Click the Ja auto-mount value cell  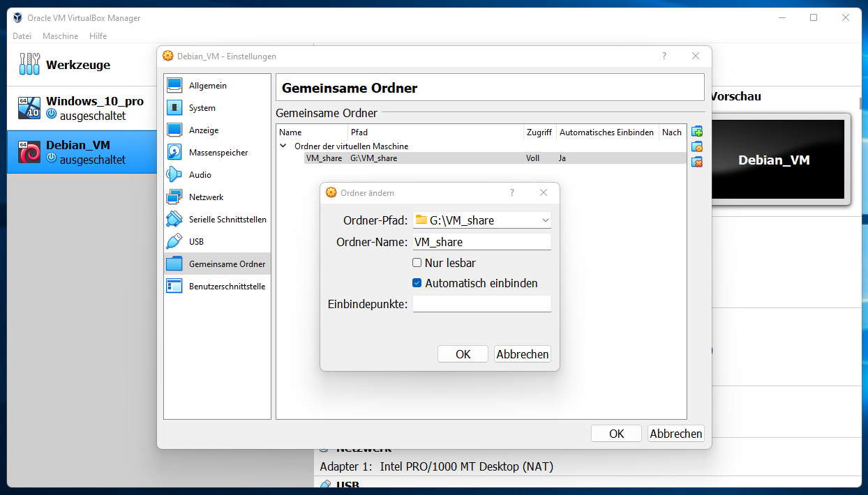(562, 158)
